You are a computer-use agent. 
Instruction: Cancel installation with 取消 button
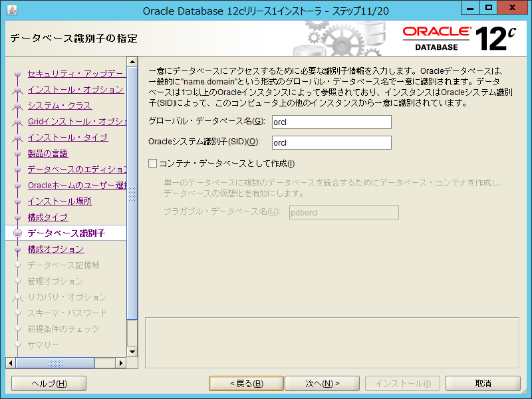pyautogui.click(x=483, y=384)
